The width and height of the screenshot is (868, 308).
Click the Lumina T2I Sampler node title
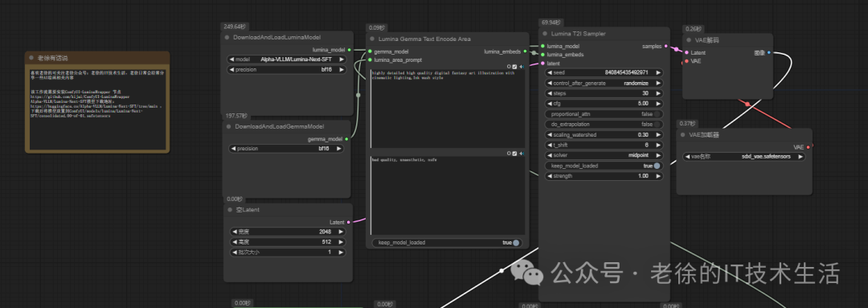[579, 34]
